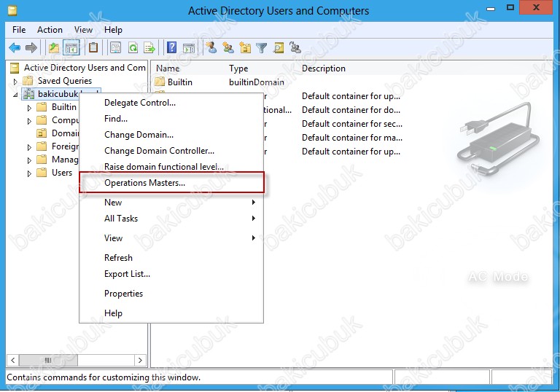
Task: Open the New submenu arrow
Action: (253, 203)
